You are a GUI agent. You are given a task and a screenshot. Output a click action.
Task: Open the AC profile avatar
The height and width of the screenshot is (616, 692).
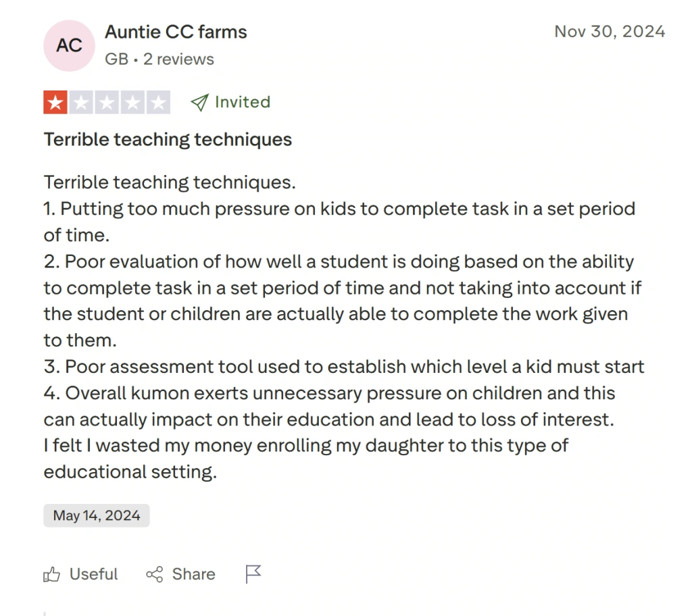(69, 45)
